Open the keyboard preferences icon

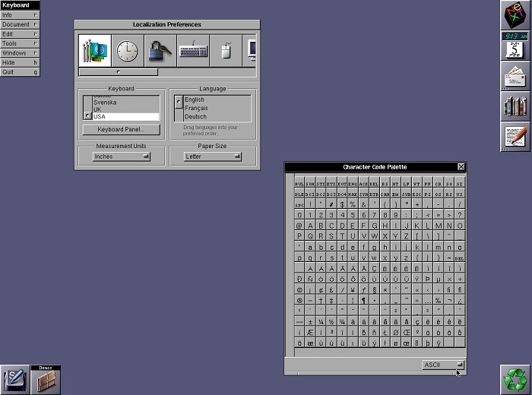point(193,51)
